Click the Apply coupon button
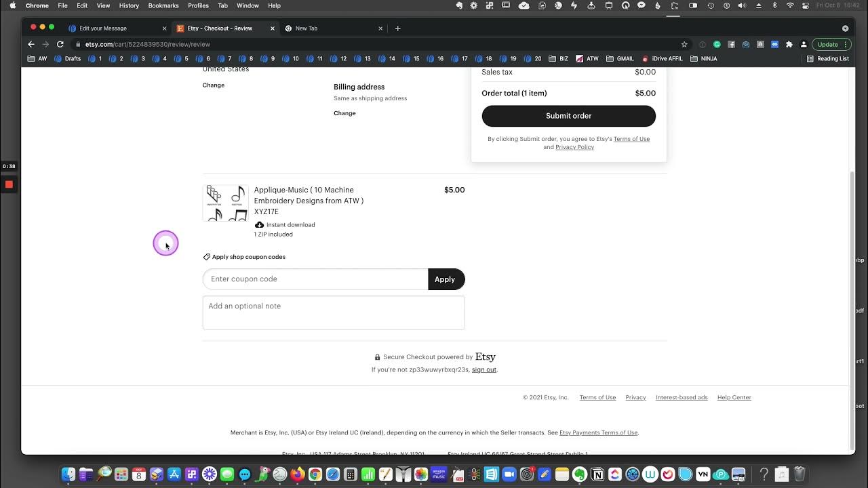 pos(445,279)
